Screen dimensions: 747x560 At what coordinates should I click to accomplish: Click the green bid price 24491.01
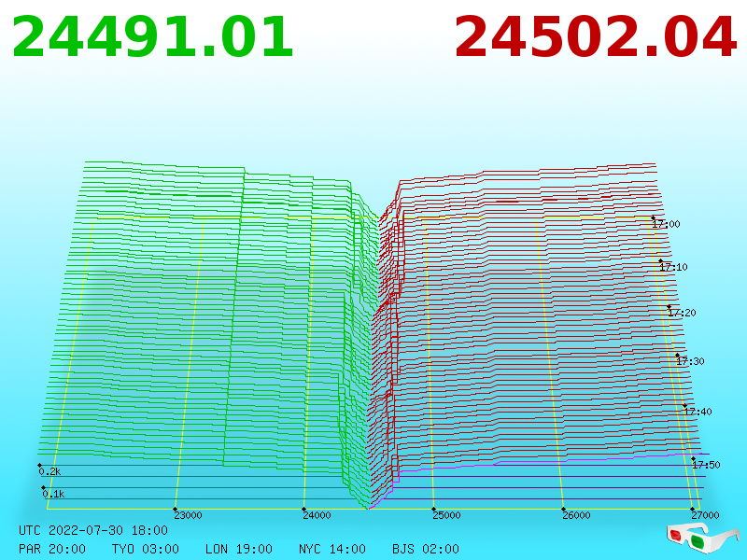152,37
